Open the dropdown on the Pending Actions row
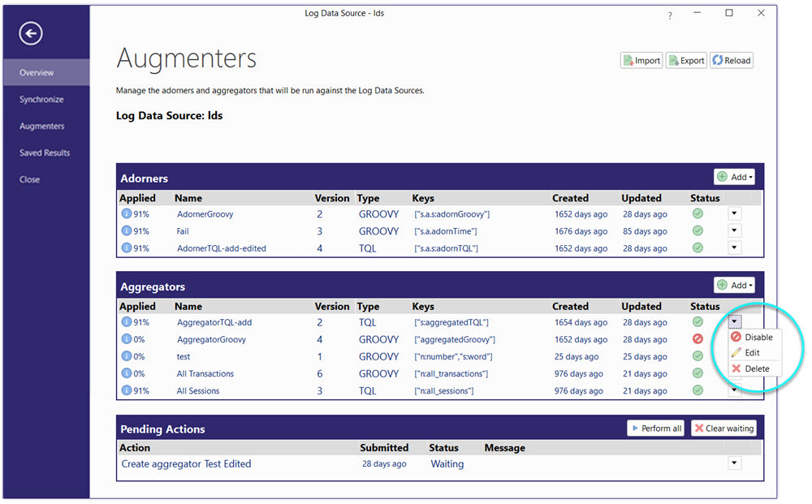This screenshot has width=812, height=504. (734, 463)
